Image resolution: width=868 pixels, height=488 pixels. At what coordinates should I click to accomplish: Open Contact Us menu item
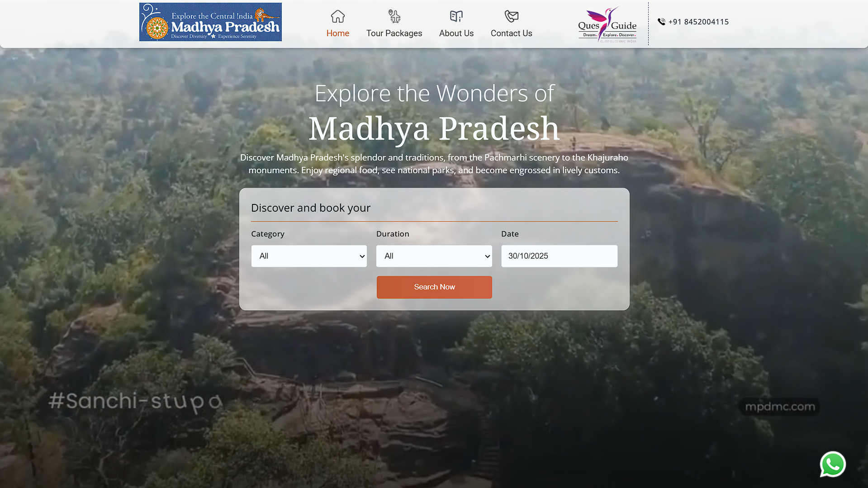[x=511, y=33]
